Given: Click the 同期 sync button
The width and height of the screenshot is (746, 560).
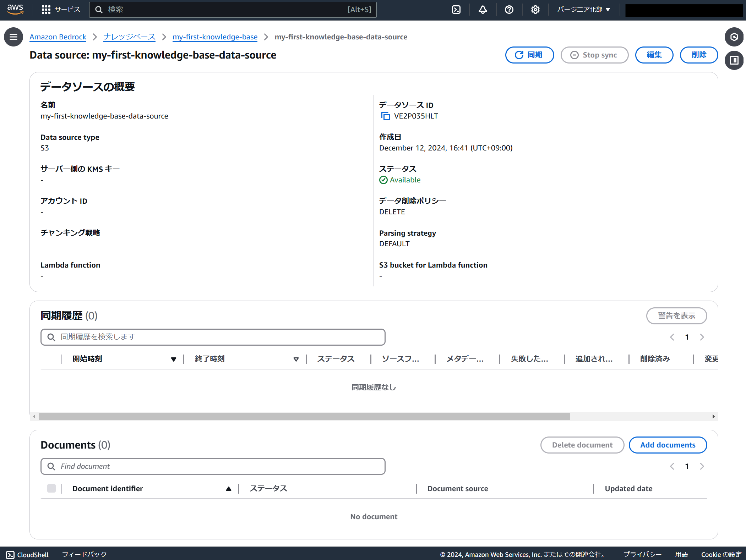Looking at the screenshot, I should [x=529, y=55].
